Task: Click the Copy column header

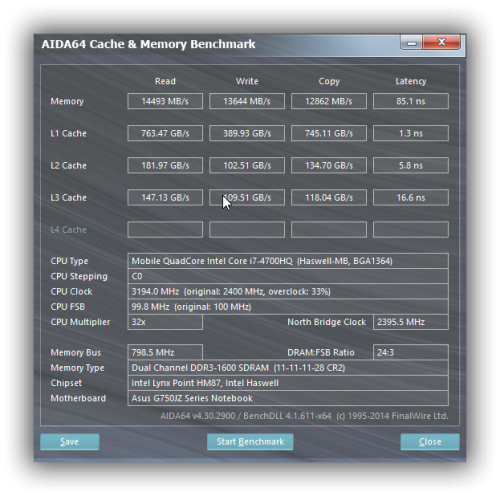Action: click(x=329, y=81)
